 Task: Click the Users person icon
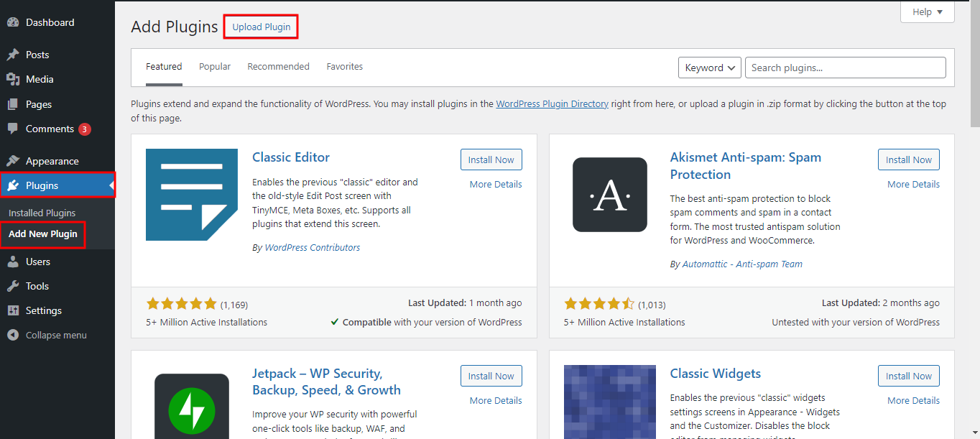(x=13, y=262)
